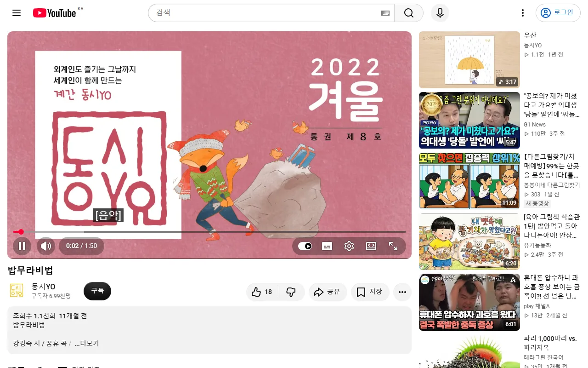The image size is (588, 368).
Task: Open the 파리지옥 video thumbnail
Action: click(x=469, y=351)
